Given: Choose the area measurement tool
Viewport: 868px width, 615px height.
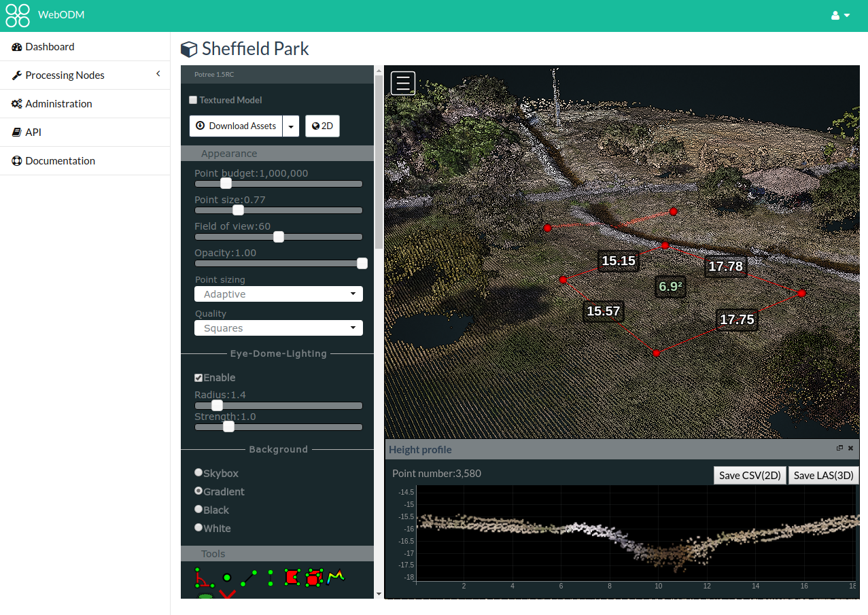Looking at the screenshot, I should [292, 578].
